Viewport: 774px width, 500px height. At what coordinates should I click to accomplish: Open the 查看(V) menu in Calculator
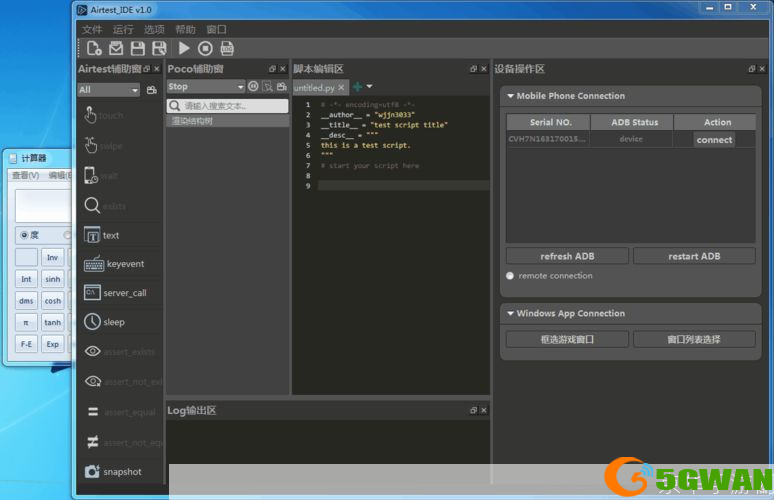coord(26,175)
